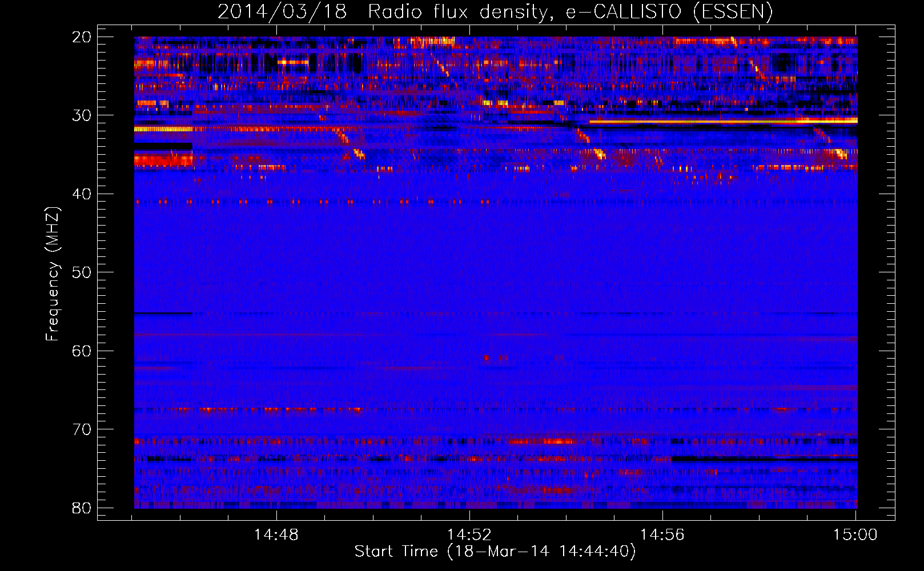Click the '14:56' time axis label

click(x=662, y=535)
